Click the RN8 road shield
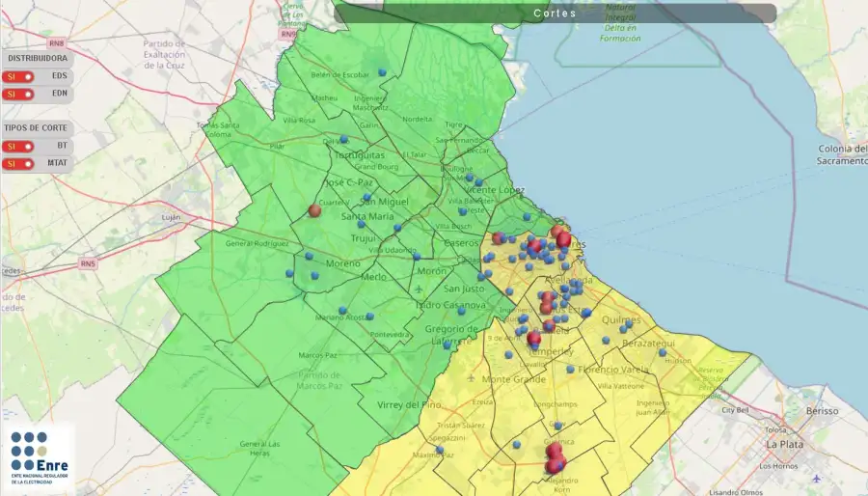Image resolution: width=868 pixels, height=496 pixels. click(57, 43)
